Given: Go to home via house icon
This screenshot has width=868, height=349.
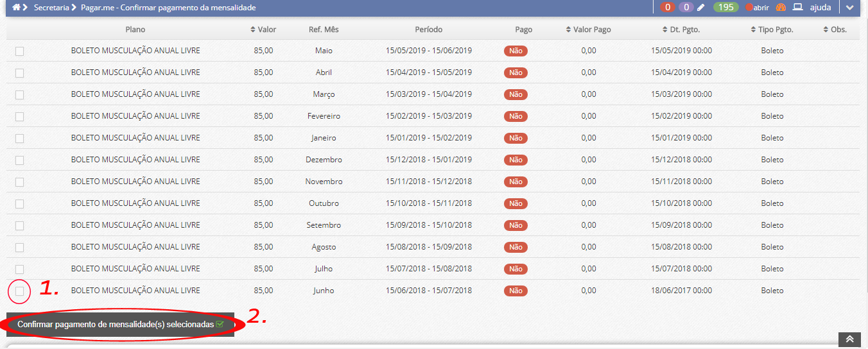Looking at the screenshot, I should click(x=16, y=8).
